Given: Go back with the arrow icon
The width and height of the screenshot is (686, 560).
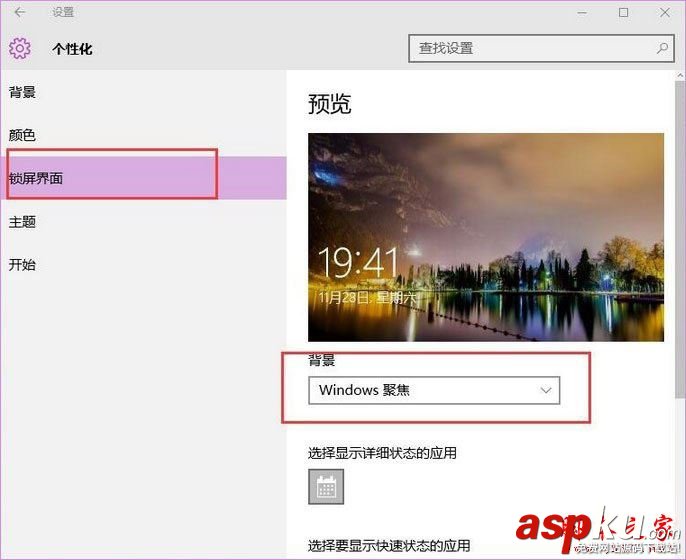Looking at the screenshot, I should (20, 12).
